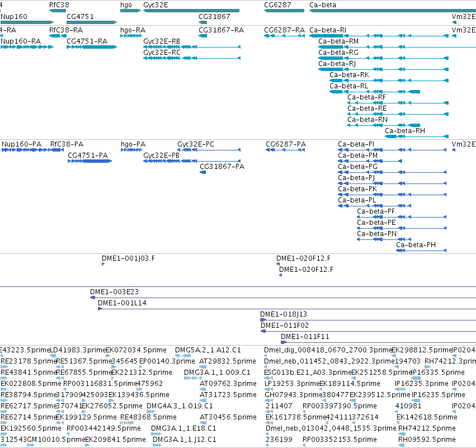
Task: Select transcript label Ca-beta-RI
Action: (x=328, y=30)
